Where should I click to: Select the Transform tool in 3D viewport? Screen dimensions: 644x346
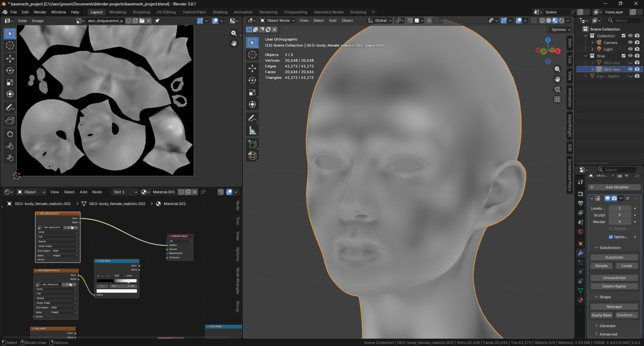(x=253, y=105)
